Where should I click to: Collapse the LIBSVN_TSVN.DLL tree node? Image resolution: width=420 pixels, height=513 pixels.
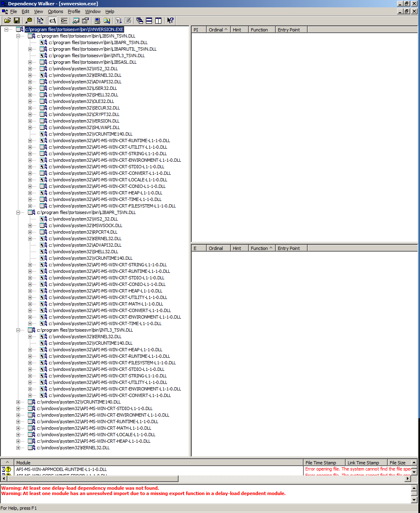coord(18,36)
